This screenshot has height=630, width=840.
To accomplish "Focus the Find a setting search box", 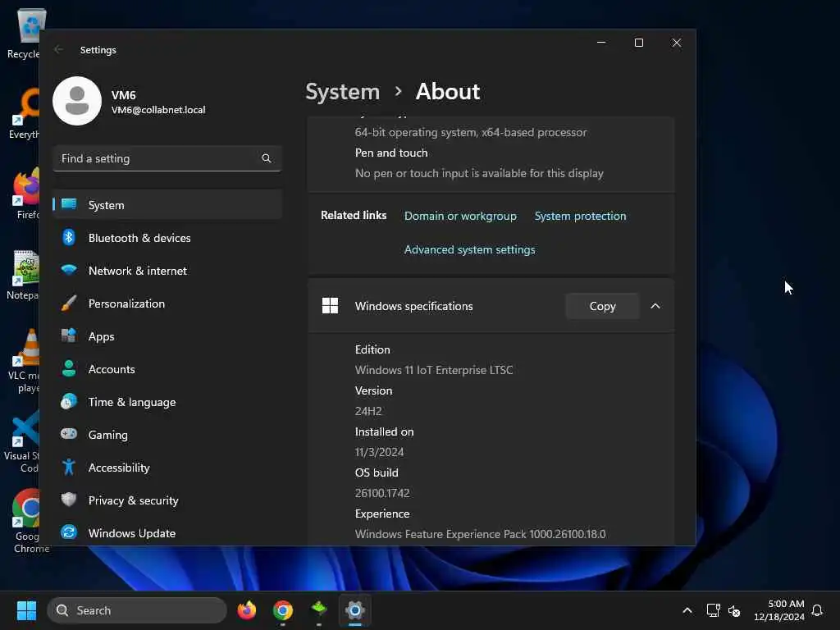I will click(x=167, y=158).
